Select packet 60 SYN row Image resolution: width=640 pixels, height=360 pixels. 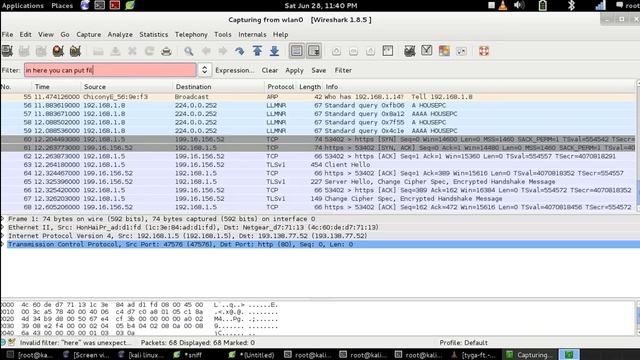click(x=318, y=139)
